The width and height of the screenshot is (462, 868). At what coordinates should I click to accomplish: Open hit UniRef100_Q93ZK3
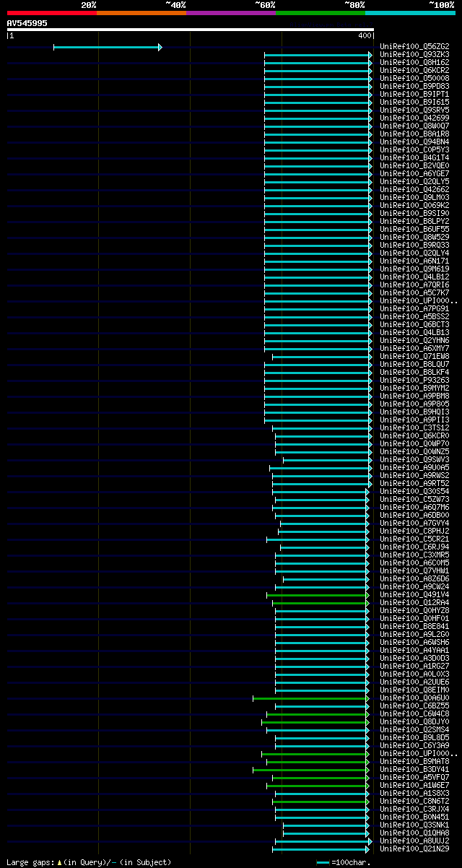pyautogui.click(x=414, y=55)
